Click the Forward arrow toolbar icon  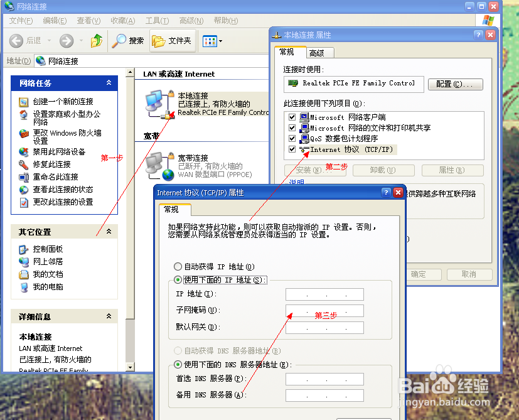pyautogui.click(x=67, y=41)
